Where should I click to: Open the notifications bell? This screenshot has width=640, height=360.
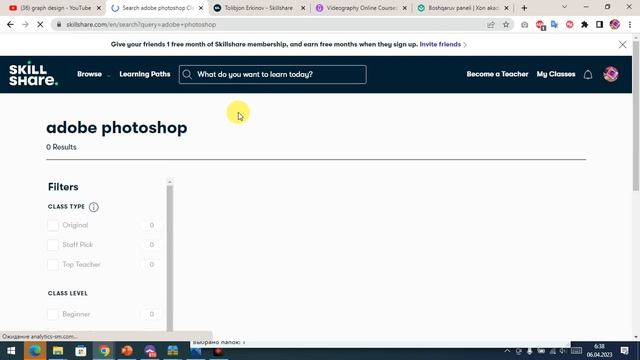[x=588, y=74]
